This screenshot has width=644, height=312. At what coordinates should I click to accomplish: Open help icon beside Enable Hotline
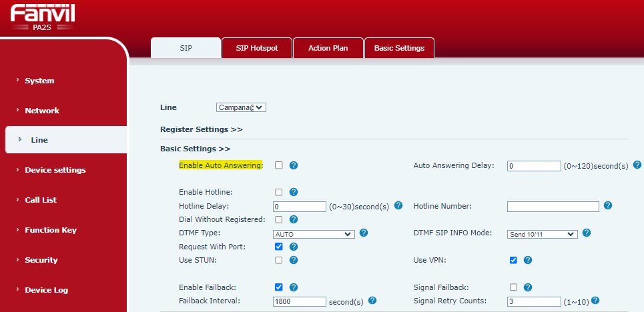293,192
